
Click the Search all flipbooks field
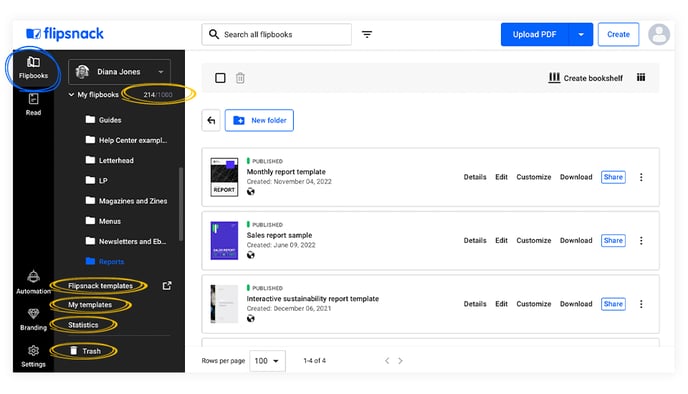pos(276,34)
